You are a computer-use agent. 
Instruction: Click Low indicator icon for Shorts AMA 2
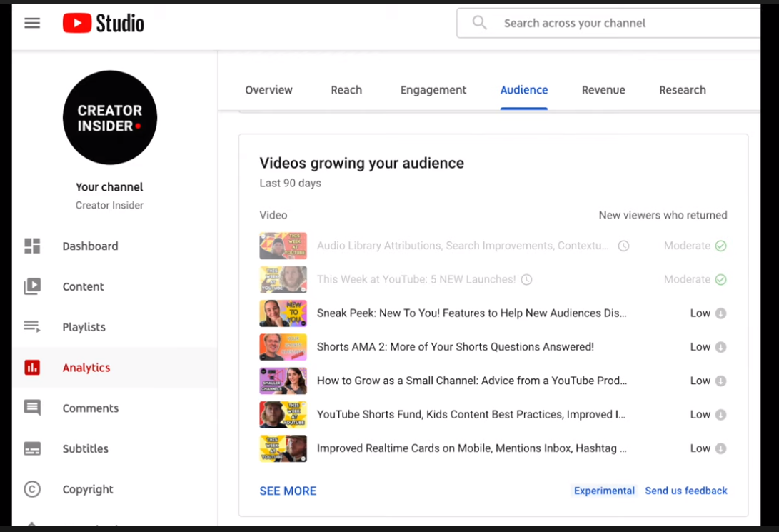click(721, 347)
